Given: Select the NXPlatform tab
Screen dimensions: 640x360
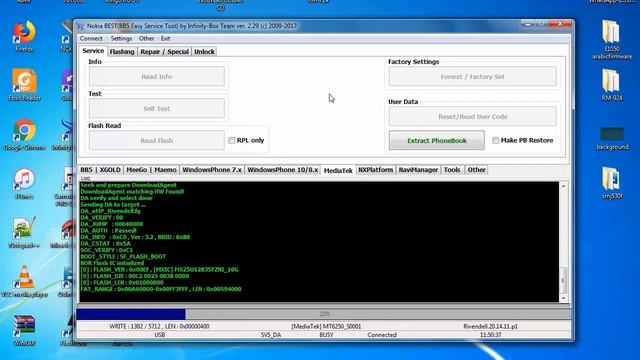Looking at the screenshot, I should [x=376, y=170].
